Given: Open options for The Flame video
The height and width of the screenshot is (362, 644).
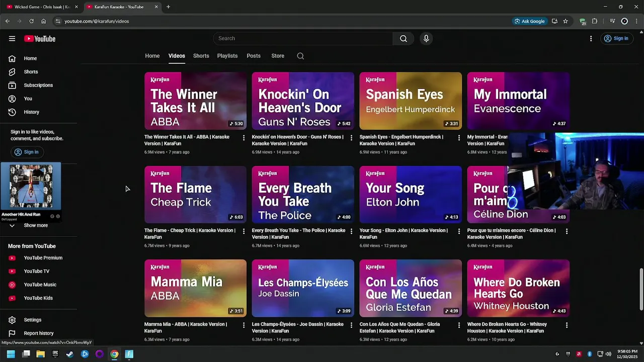Looking at the screenshot, I should [244, 231].
